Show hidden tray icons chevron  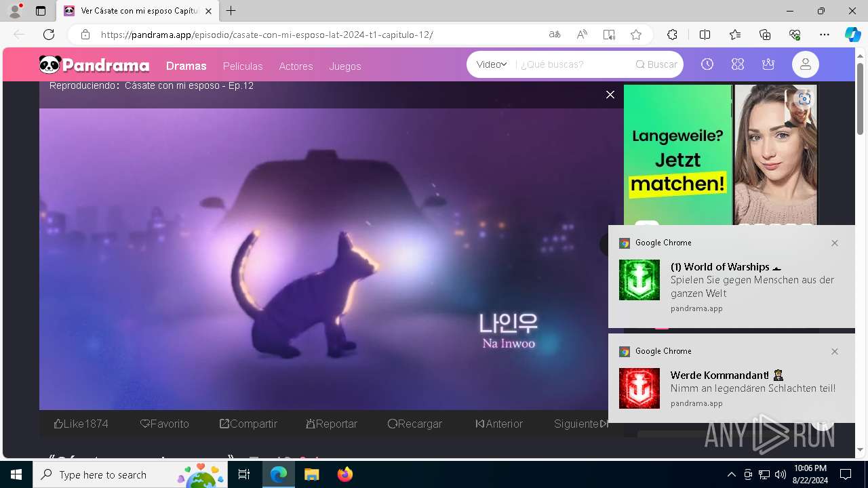point(731,474)
